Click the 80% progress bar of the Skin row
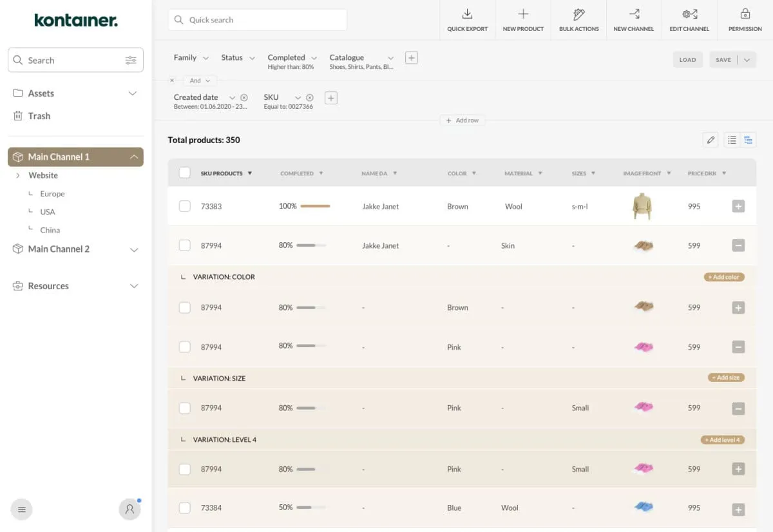The image size is (773, 532). click(x=311, y=245)
